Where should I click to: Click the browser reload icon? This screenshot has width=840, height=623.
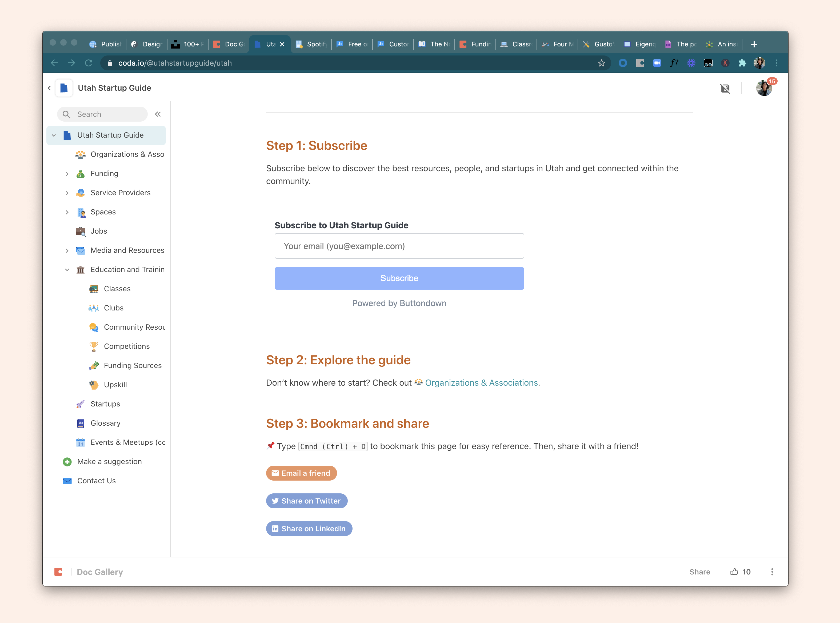click(89, 63)
